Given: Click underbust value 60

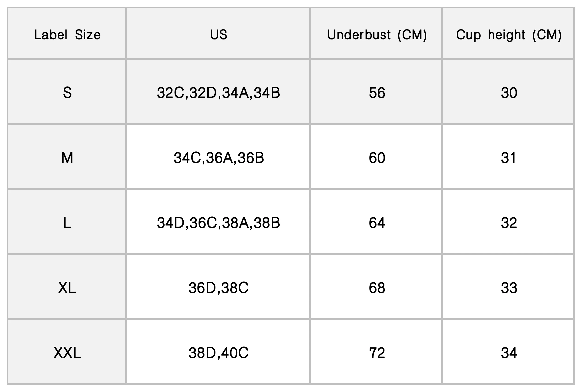Looking at the screenshot, I should (377, 157).
